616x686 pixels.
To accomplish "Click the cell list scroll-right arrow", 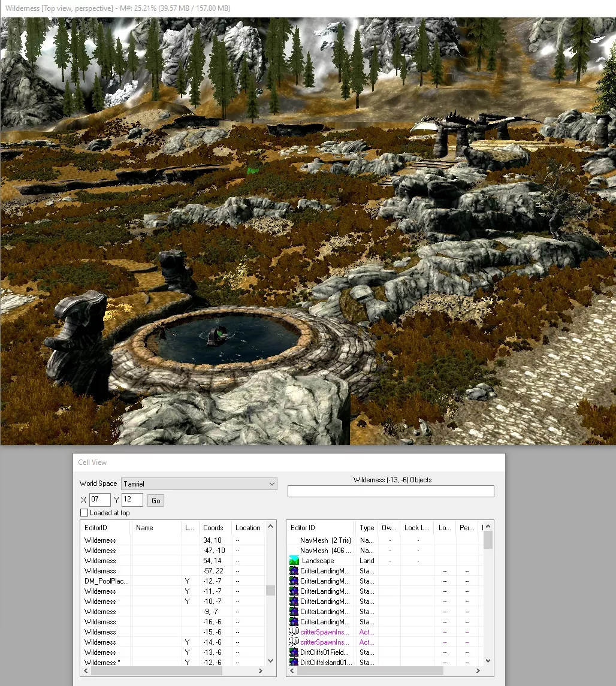I will [x=261, y=670].
